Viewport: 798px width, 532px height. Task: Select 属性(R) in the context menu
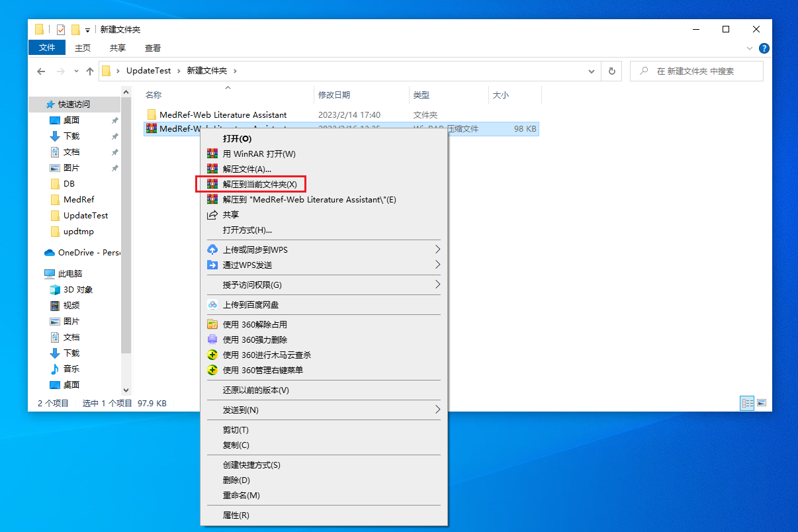click(236, 515)
